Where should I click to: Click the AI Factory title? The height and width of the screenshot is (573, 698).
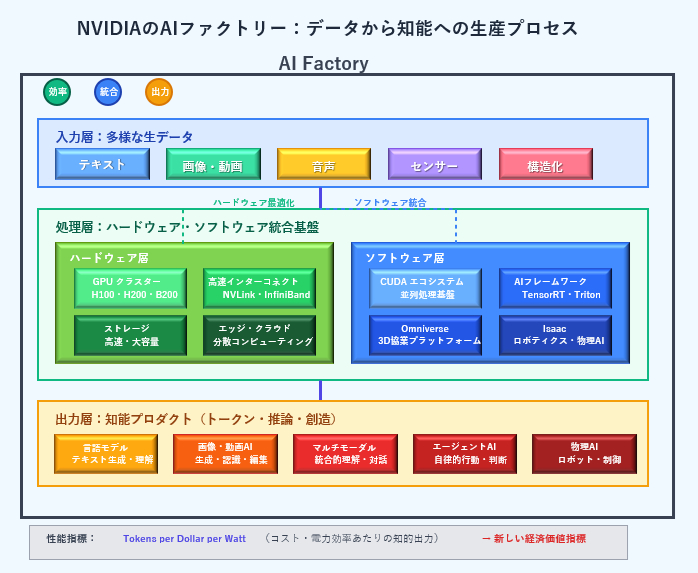coord(324,63)
